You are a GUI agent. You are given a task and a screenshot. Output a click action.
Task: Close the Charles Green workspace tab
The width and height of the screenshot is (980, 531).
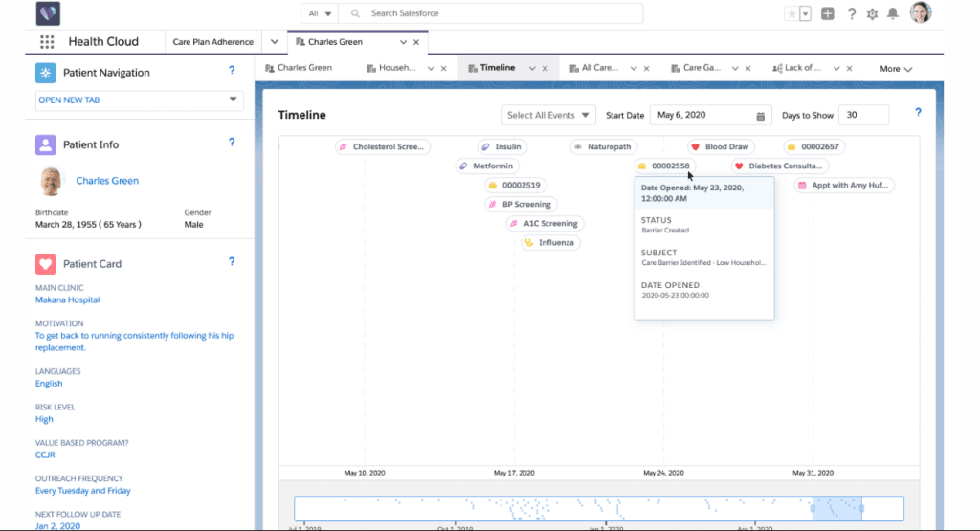pyautogui.click(x=416, y=42)
